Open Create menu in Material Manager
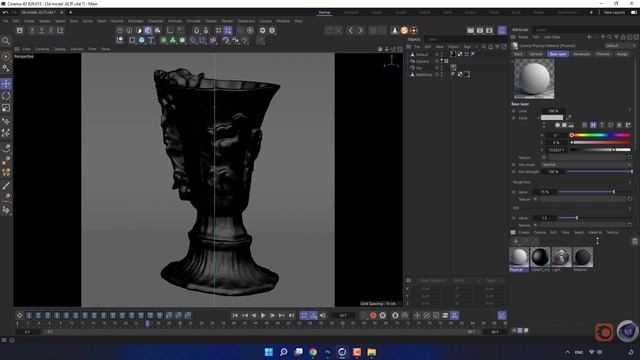 (524, 232)
